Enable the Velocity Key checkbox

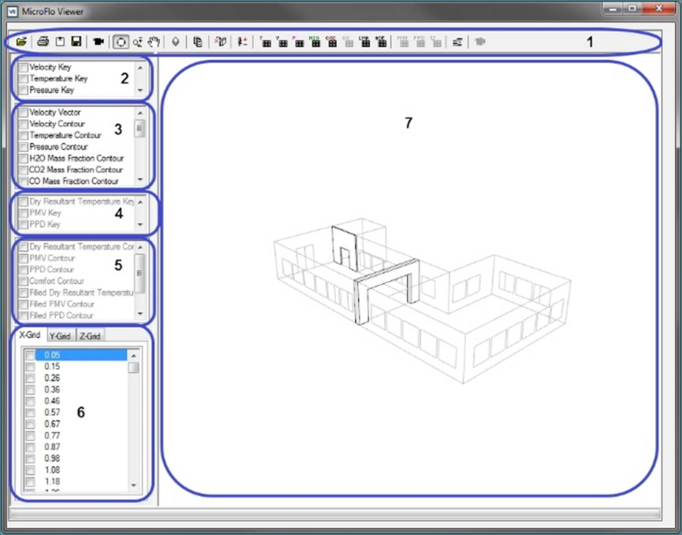[24, 67]
